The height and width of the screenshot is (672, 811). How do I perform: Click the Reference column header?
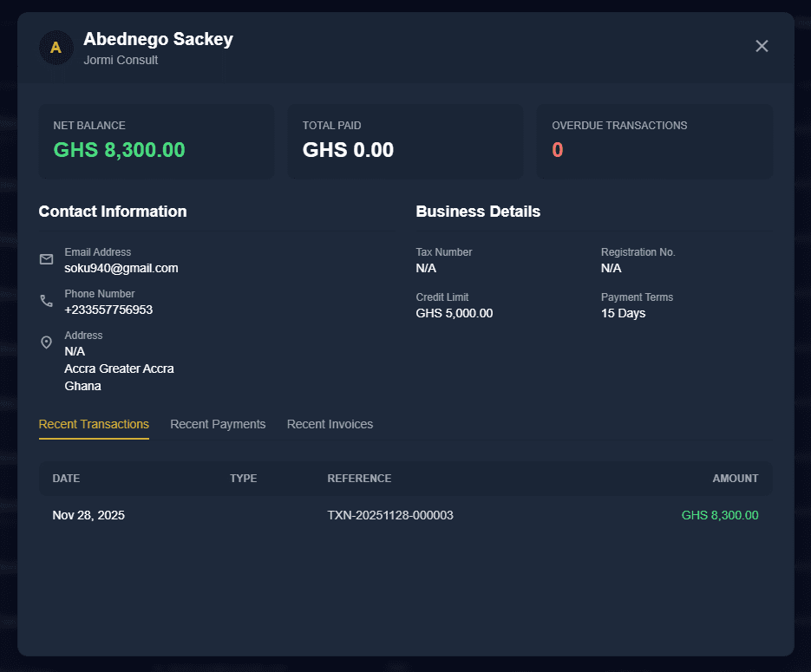pyautogui.click(x=359, y=479)
